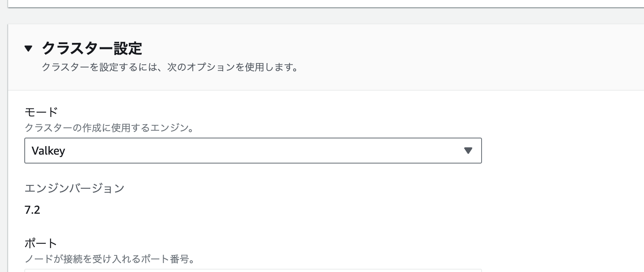Click the ポート field label
This screenshot has height=272, width=644.
point(41,243)
